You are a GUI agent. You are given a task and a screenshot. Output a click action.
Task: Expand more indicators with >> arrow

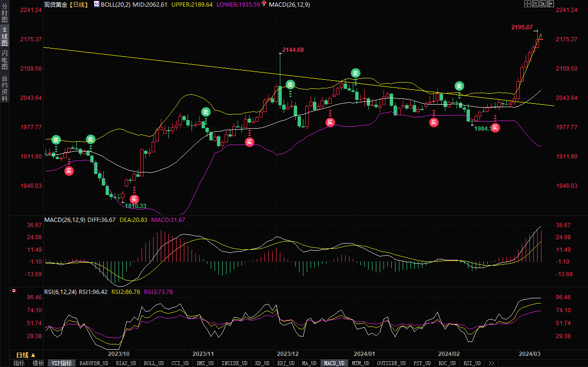tap(491, 363)
